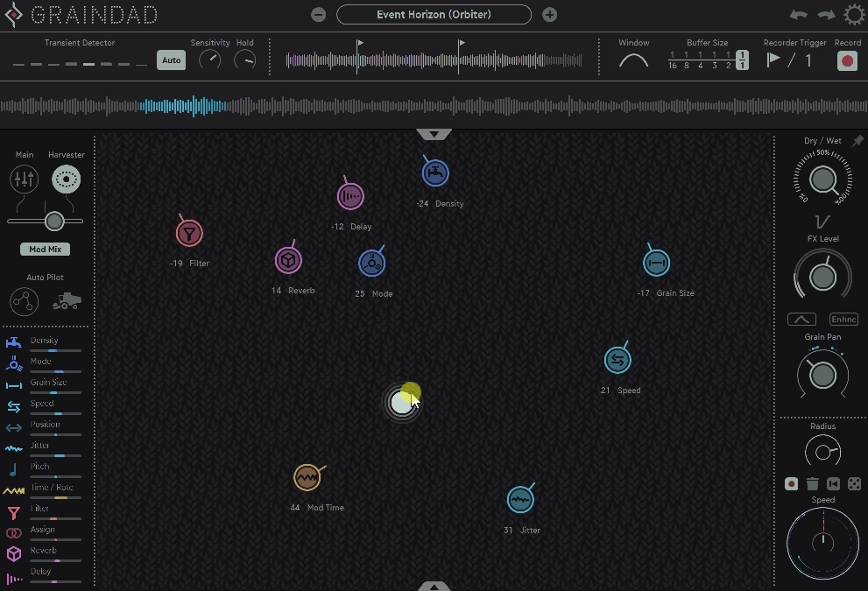Open the Event Horizon (Orbiter) preset selector
Image resolution: width=868 pixels, height=591 pixels.
click(x=434, y=14)
